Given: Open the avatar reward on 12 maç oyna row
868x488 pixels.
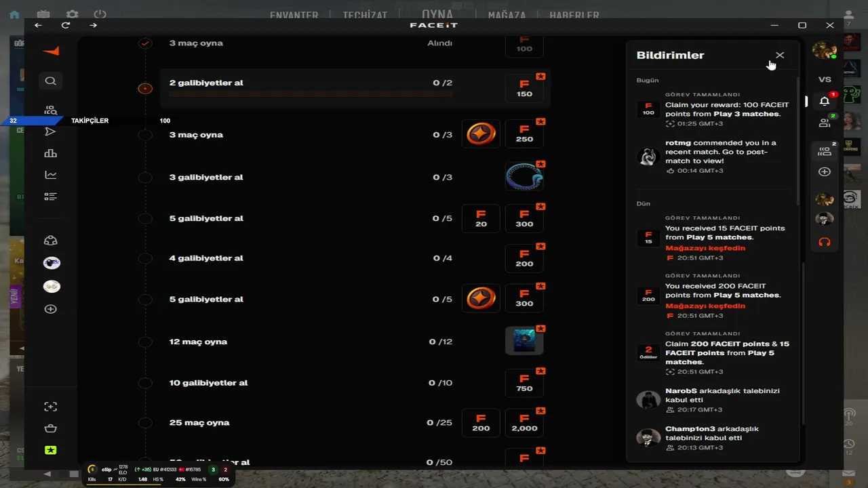Looking at the screenshot, I should click(524, 341).
